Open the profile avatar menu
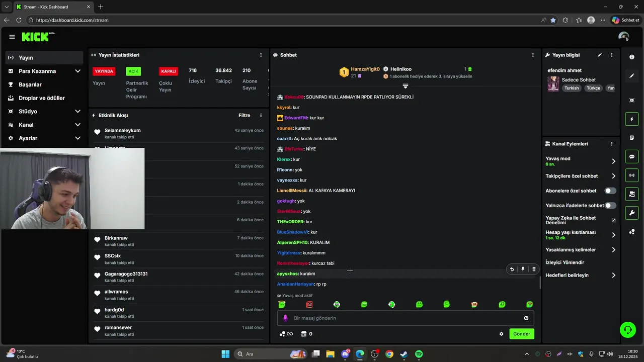The image size is (644, 362). [624, 37]
